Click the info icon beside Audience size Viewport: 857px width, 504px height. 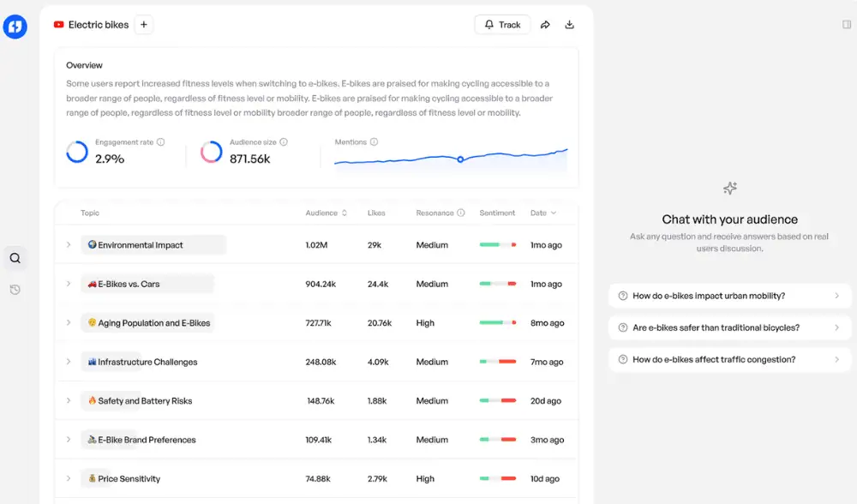[x=284, y=142]
